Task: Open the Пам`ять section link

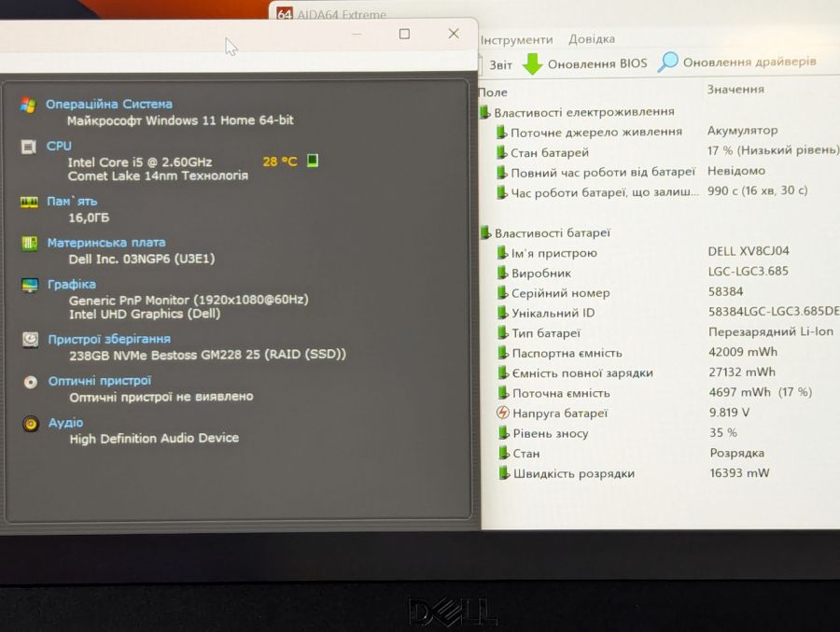Action: point(72,201)
